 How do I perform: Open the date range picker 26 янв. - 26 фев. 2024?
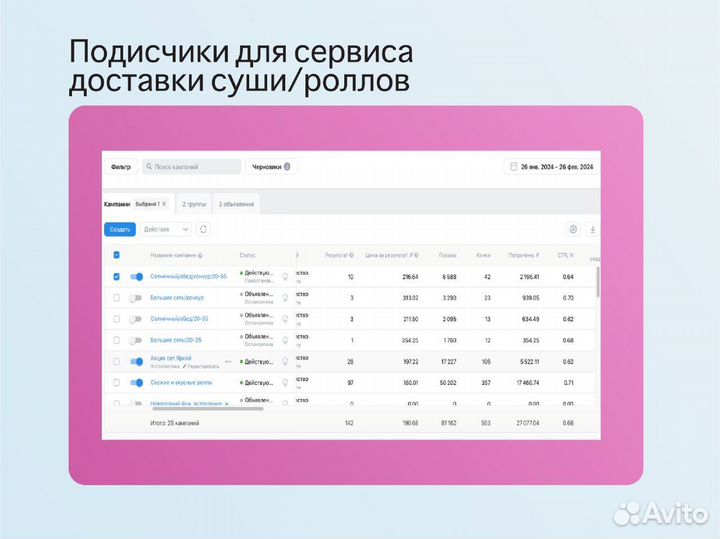pos(551,167)
